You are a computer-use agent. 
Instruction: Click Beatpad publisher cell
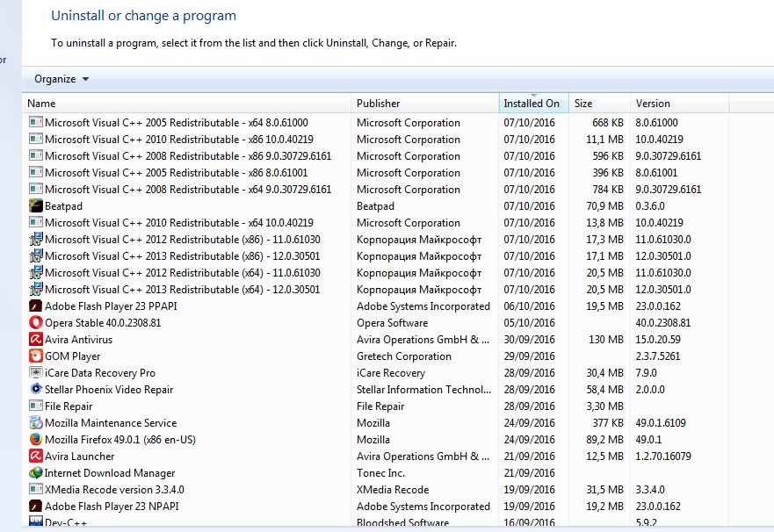(376, 206)
